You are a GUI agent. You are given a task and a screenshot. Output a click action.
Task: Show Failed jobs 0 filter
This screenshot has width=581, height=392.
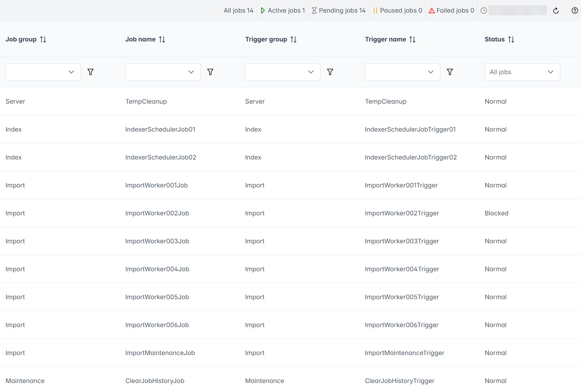pos(452,11)
